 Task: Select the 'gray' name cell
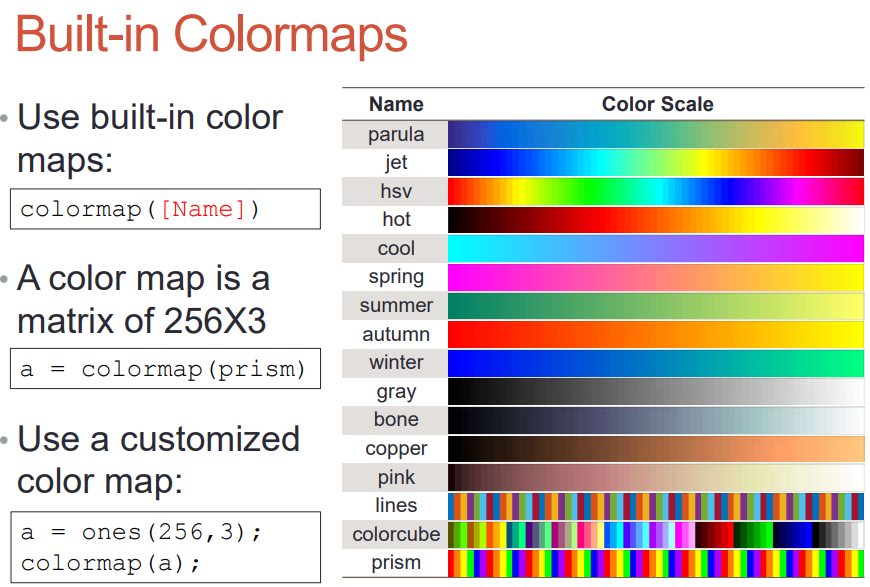[395, 392]
